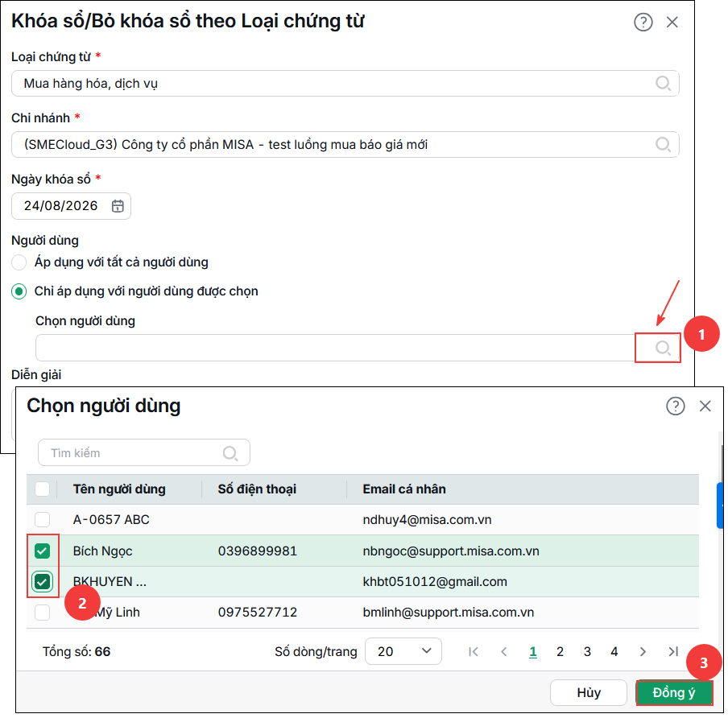
Task: Open calendar picker for Ngày khóa sổ
Action: point(118,205)
